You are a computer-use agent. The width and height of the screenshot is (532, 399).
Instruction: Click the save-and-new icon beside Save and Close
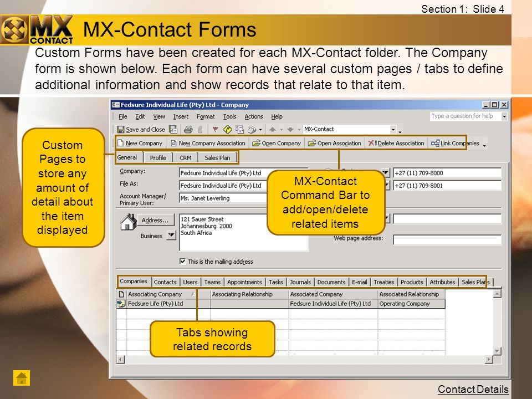pyautogui.click(x=173, y=129)
